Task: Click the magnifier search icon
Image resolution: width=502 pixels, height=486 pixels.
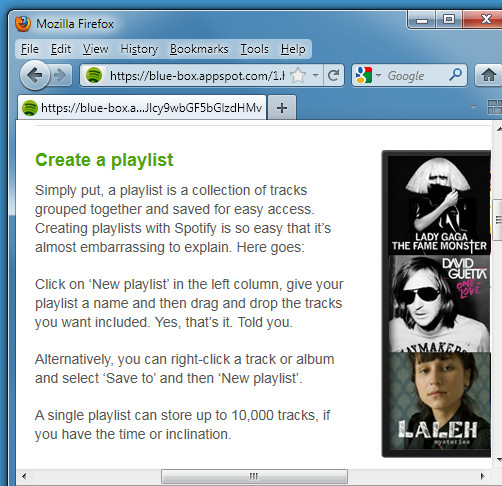Action: pyautogui.click(x=455, y=75)
